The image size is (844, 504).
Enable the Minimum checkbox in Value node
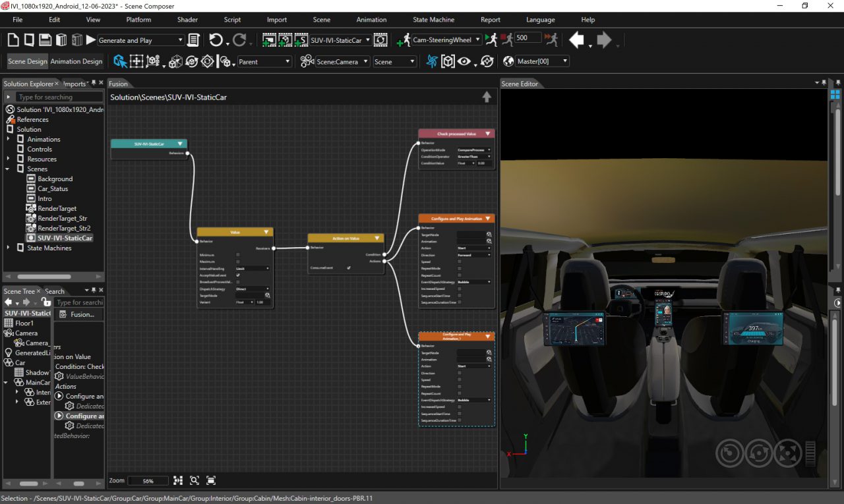[238, 255]
